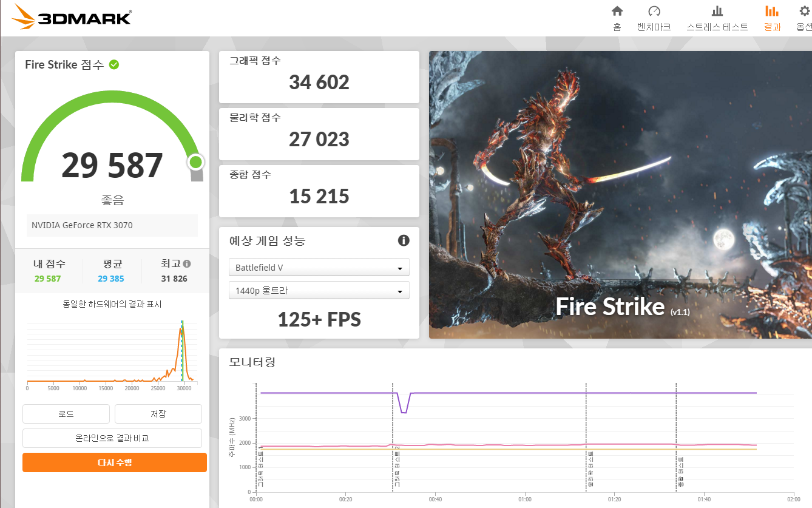The height and width of the screenshot is (508, 812).
Task: Open the stress test bar icon
Action: click(x=717, y=11)
